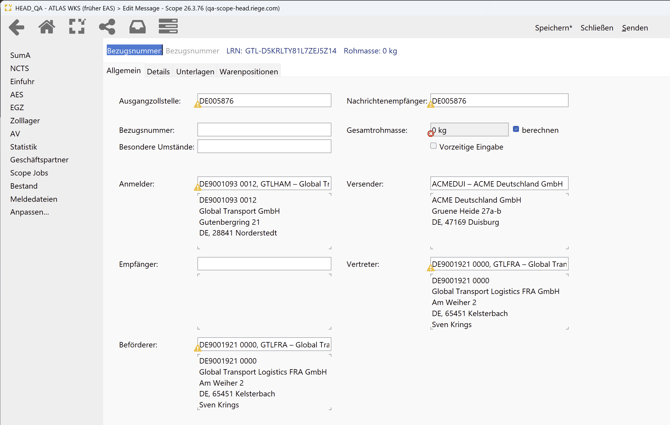Image resolution: width=670 pixels, height=425 pixels.
Task: Click warning triangle on Ausgangszollstelle field
Action: pos(198,105)
